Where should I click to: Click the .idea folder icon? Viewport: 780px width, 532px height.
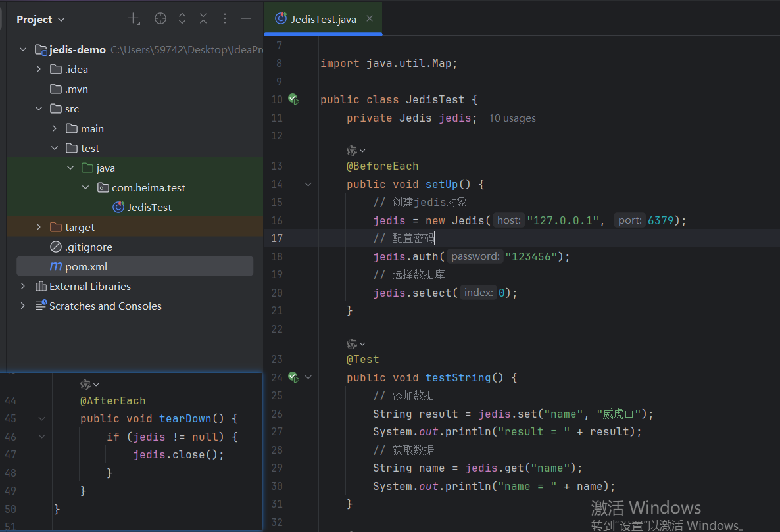point(56,69)
